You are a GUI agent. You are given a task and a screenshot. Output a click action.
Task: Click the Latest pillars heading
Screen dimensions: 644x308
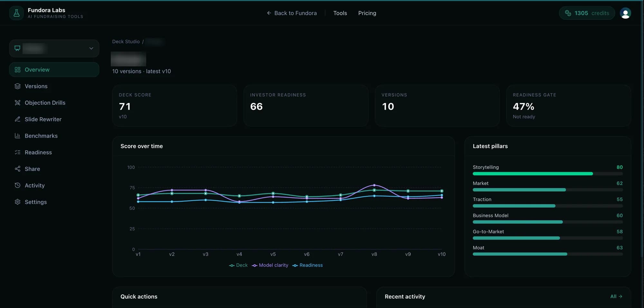(x=490, y=146)
